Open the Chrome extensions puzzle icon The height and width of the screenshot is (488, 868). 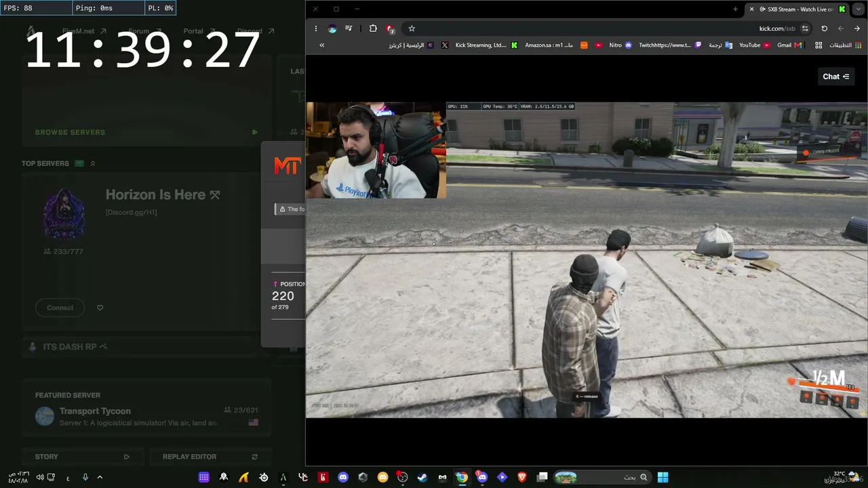[373, 28]
